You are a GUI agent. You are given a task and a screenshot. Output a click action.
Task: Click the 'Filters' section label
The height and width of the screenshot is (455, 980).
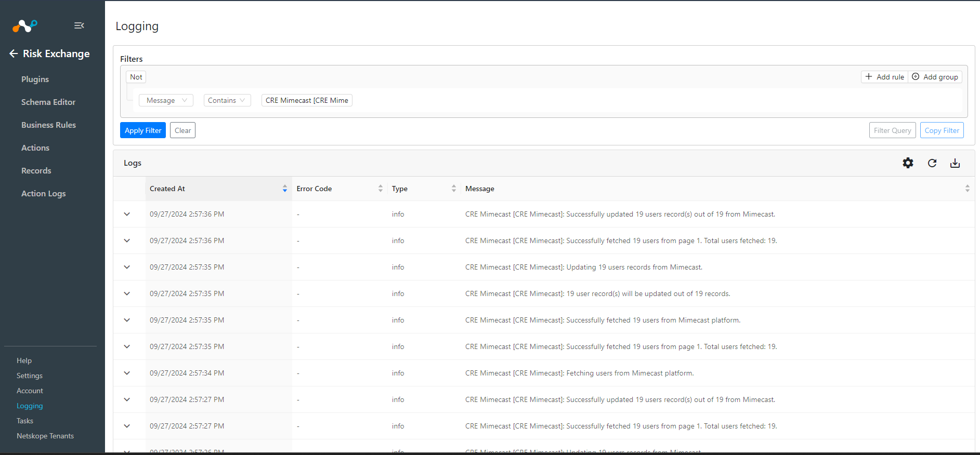(132, 59)
